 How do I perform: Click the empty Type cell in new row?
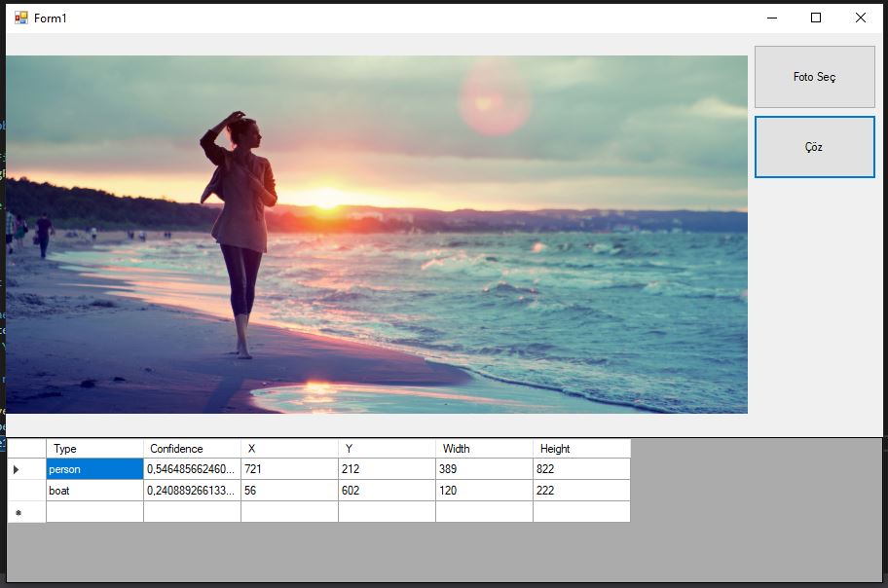[94, 512]
